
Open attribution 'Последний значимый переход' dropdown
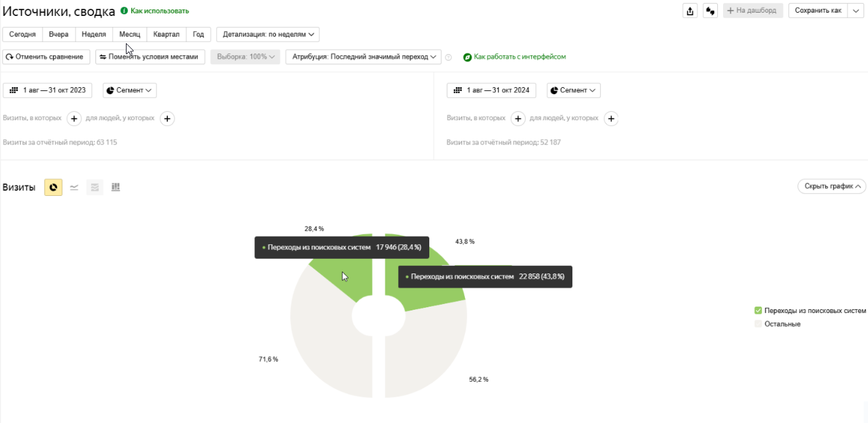point(363,57)
